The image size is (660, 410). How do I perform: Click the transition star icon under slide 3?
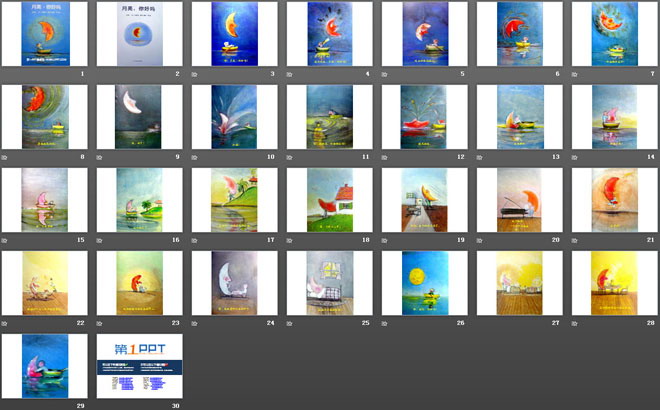[x=194, y=75]
